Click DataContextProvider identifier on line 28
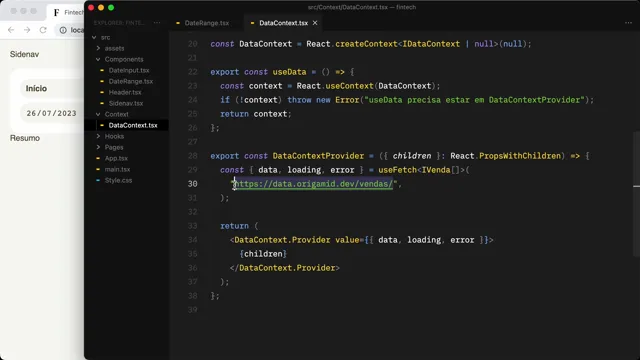This screenshot has width=640, height=360. click(x=318, y=156)
